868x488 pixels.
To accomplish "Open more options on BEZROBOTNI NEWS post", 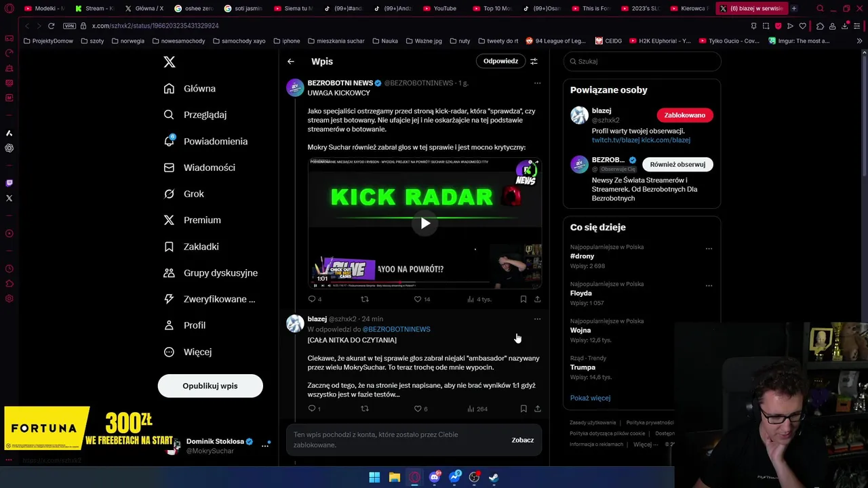I will pos(537,83).
